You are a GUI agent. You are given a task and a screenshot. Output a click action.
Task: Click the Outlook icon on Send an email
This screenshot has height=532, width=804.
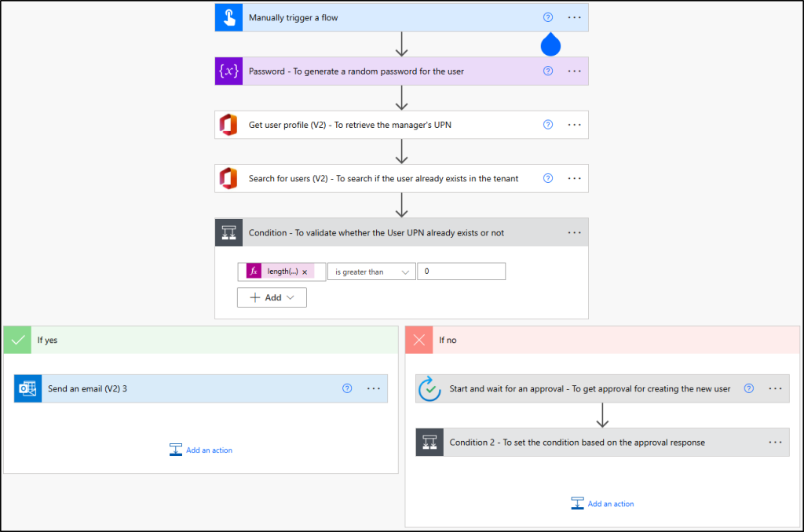(27, 388)
